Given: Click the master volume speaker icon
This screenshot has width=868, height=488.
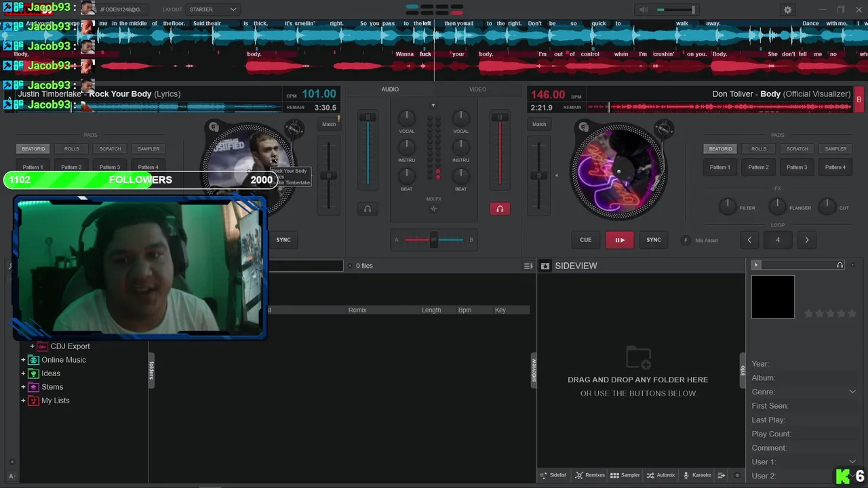Looking at the screenshot, I should [643, 9].
